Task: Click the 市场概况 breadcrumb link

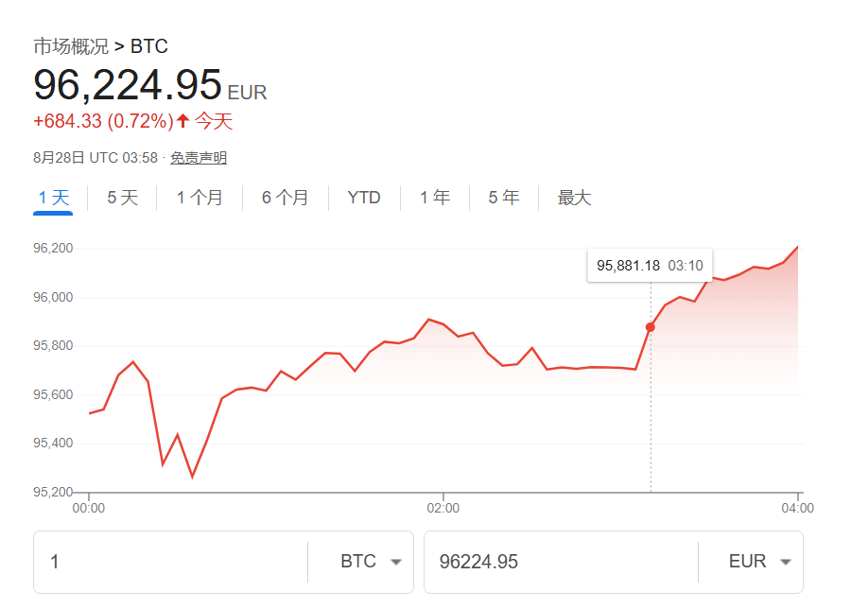Action: pos(71,46)
